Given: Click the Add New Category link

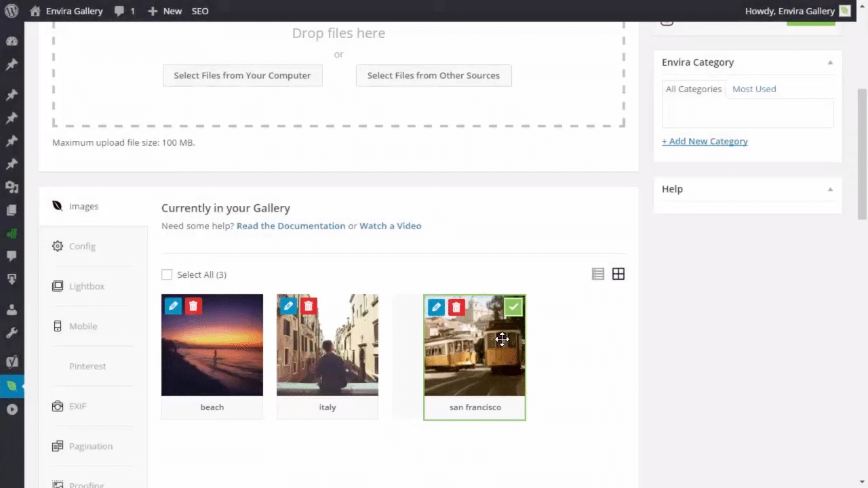Looking at the screenshot, I should click(x=705, y=141).
